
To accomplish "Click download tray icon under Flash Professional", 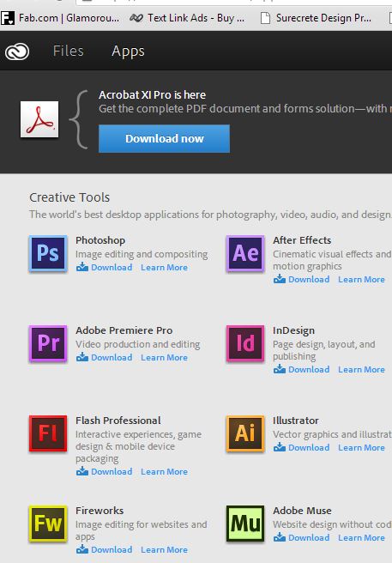I will [x=82, y=471].
